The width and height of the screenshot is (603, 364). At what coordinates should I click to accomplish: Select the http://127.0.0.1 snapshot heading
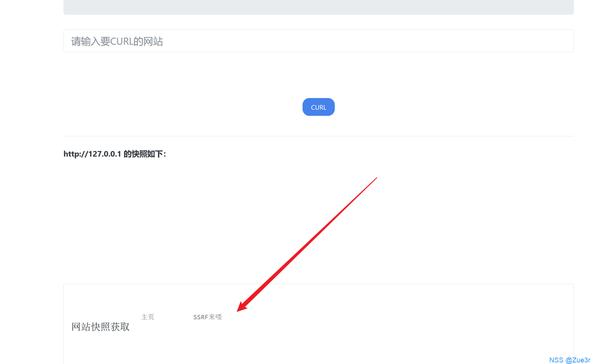[115, 154]
